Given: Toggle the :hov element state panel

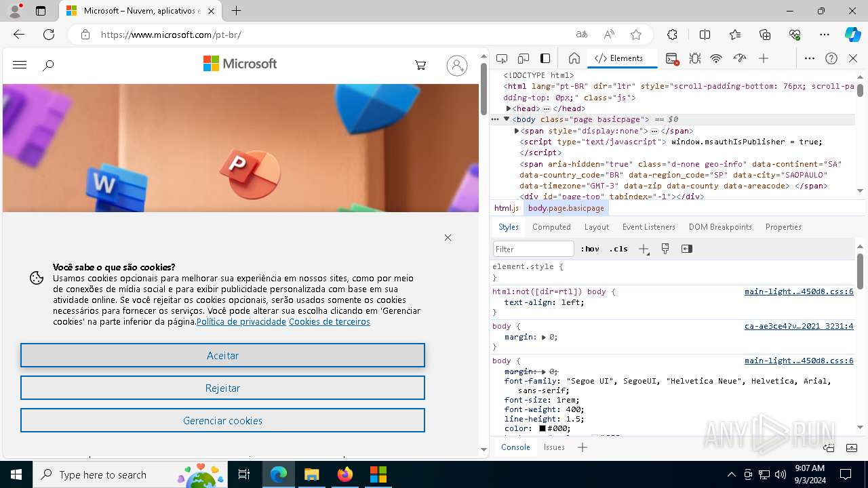Looking at the screenshot, I should tap(590, 249).
